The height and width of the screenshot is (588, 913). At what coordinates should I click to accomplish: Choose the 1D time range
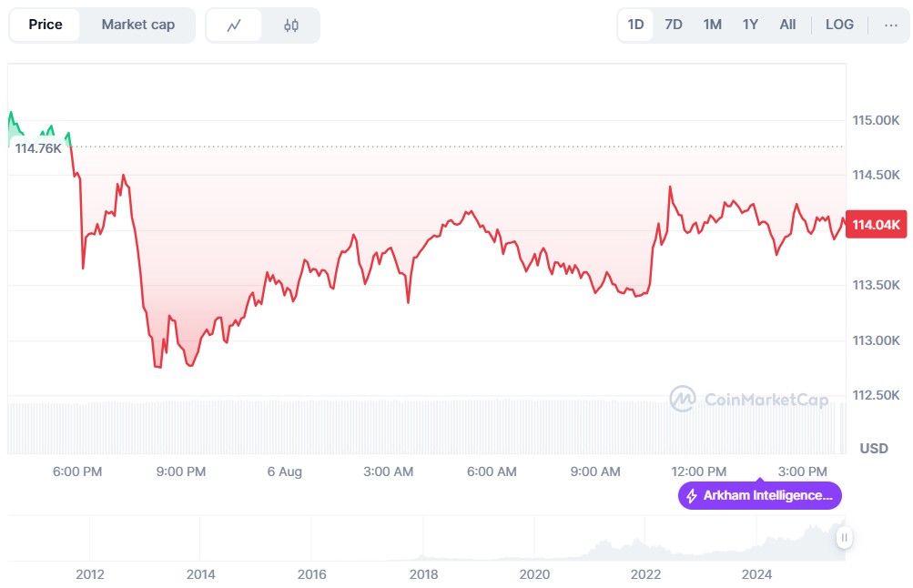coord(635,25)
